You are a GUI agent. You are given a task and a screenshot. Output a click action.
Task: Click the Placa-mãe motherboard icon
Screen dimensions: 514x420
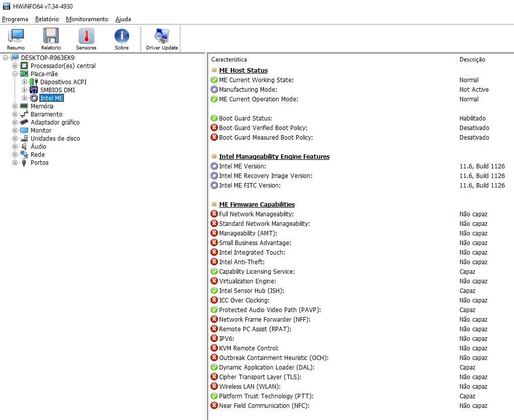[24, 74]
